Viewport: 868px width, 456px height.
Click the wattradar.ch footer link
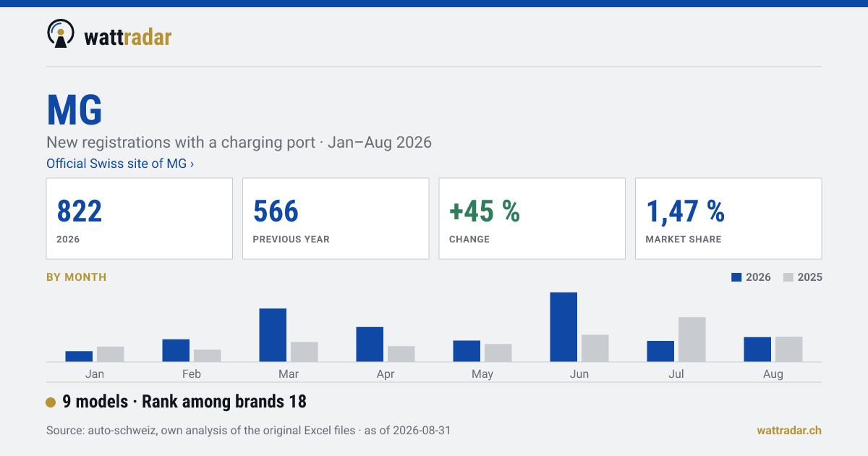789,431
